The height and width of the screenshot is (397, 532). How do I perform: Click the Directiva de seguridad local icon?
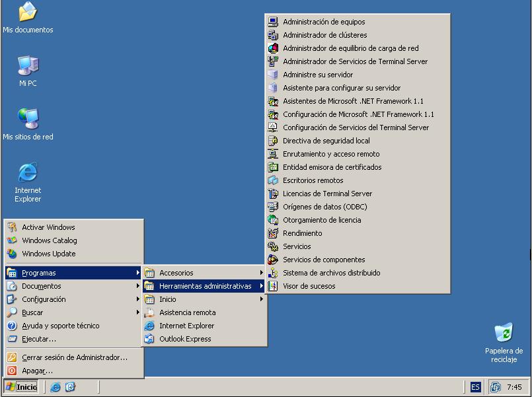tap(273, 141)
